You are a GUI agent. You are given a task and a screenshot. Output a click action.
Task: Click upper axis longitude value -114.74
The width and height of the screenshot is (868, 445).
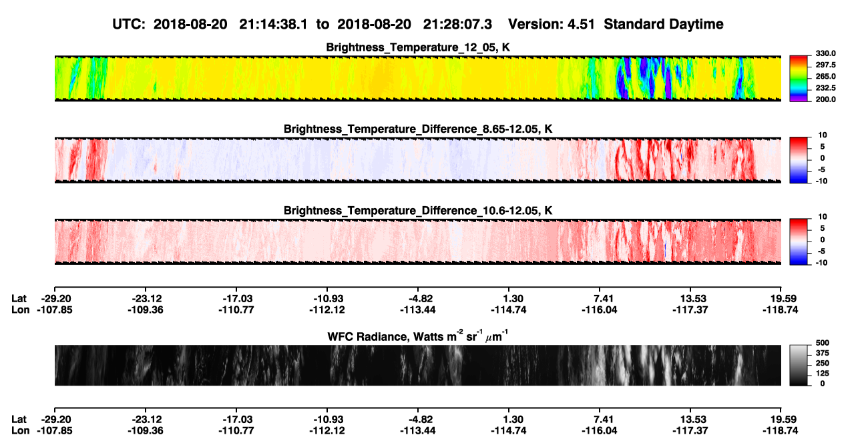point(510,310)
